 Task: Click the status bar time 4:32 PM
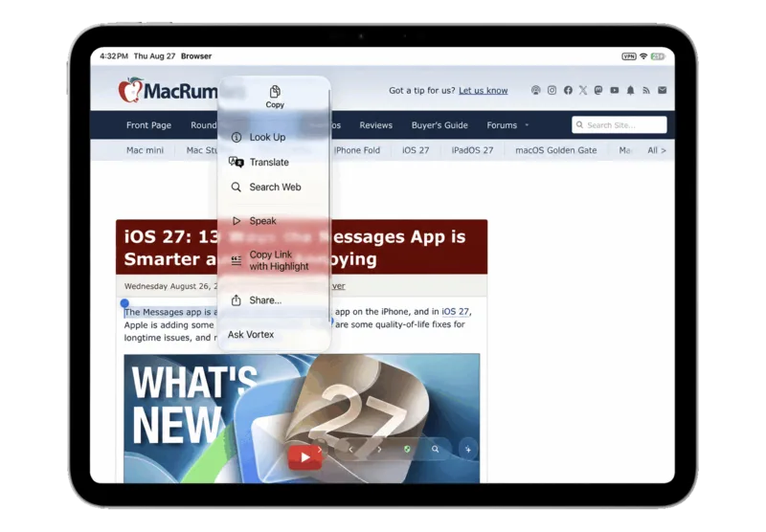click(x=114, y=56)
